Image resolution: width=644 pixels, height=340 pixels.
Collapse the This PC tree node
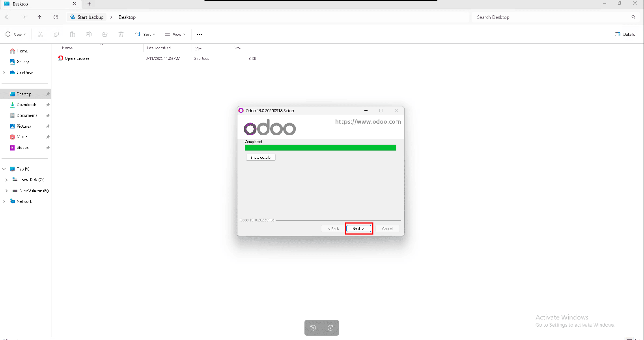[4, 169]
